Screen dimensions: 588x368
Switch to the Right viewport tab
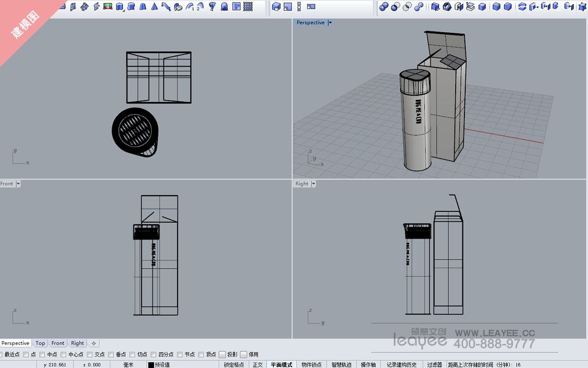(x=77, y=343)
